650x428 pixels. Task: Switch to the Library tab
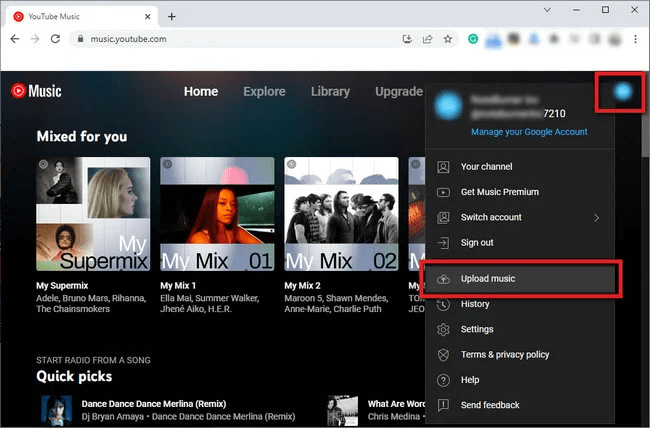[x=330, y=91]
